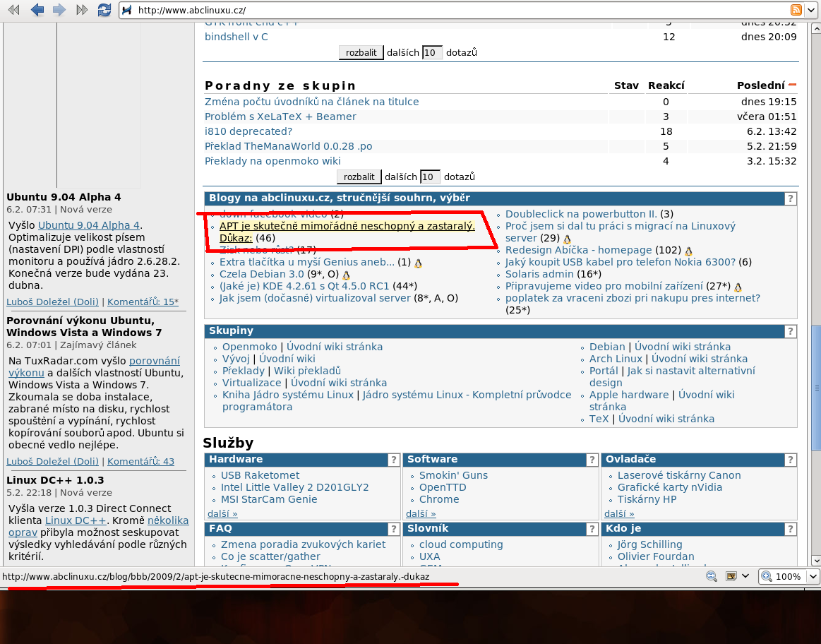Sort by the Poslední column header

[x=760, y=85]
